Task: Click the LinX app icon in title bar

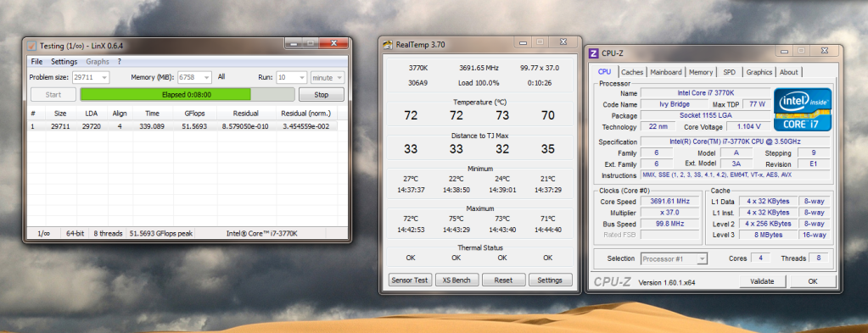Action: tap(31, 45)
